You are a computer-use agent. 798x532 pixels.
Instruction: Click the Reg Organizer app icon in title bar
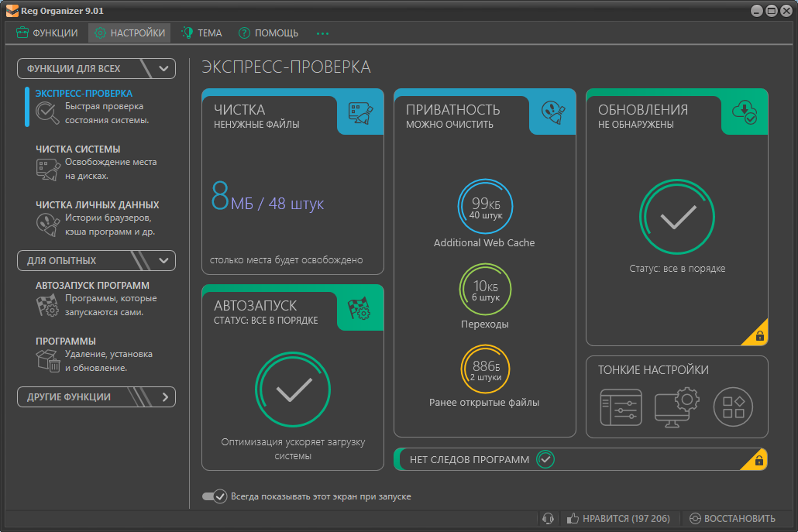click(12, 11)
